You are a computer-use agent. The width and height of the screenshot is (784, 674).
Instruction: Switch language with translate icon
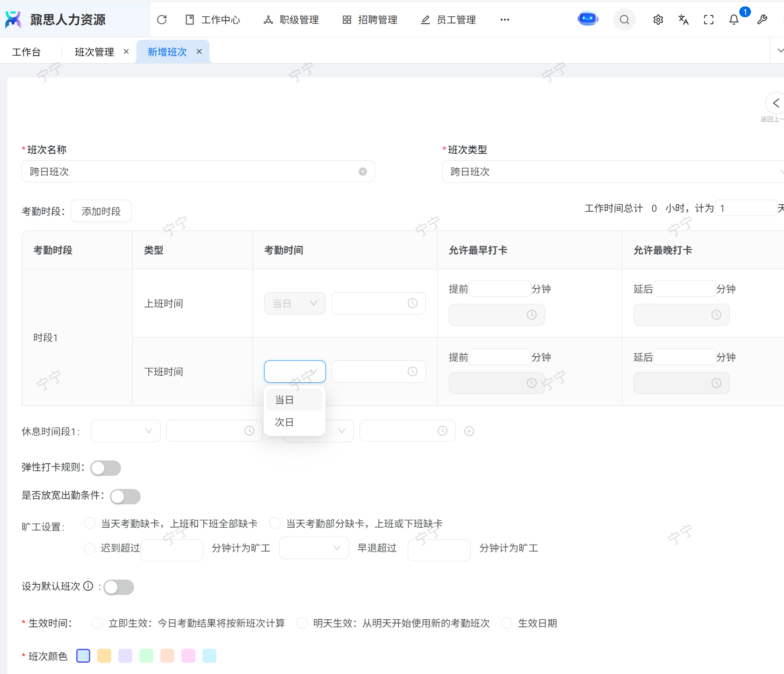tap(683, 20)
